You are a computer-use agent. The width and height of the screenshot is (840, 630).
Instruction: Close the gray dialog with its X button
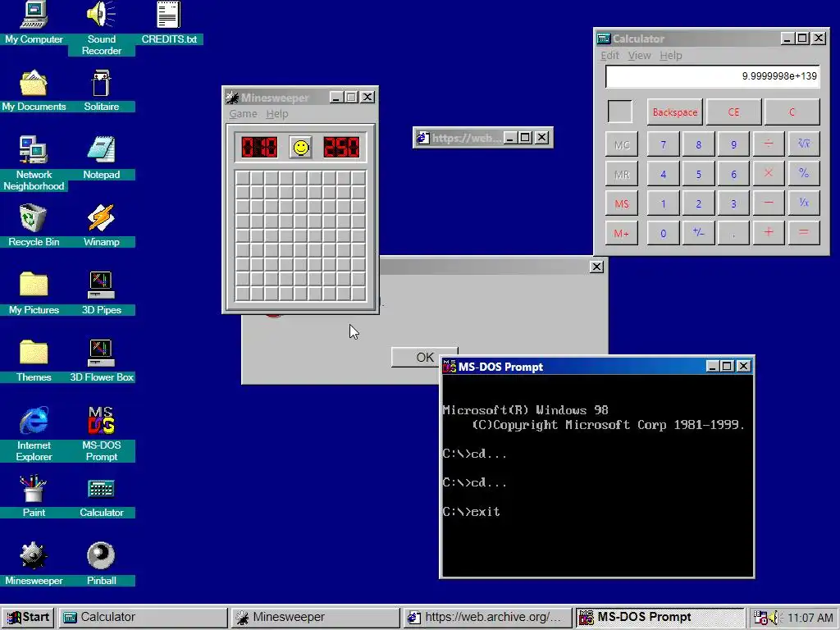pos(596,267)
